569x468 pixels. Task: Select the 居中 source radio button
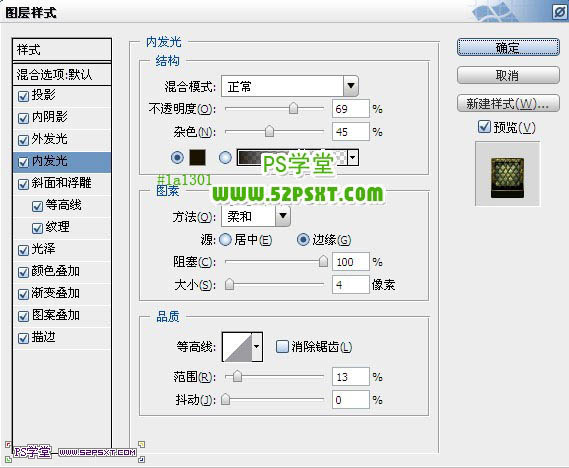[x=225, y=240]
